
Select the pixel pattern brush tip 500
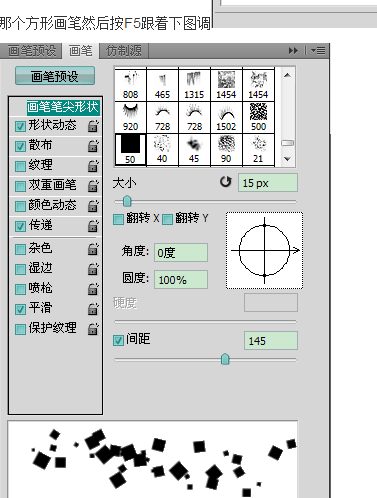coord(258,117)
